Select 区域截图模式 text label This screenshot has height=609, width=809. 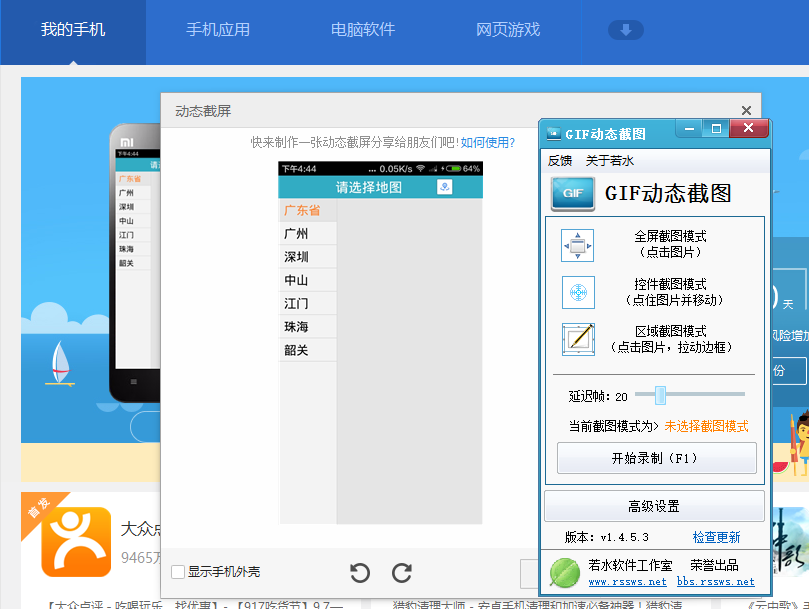click(670, 331)
